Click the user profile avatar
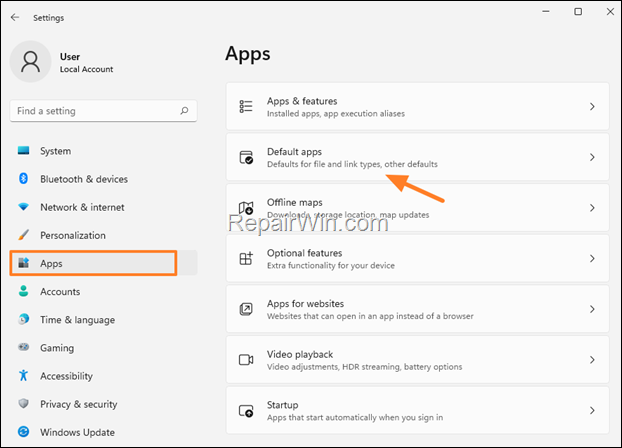The width and height of the screenshot is (622, 448). [x=31, y=62]
